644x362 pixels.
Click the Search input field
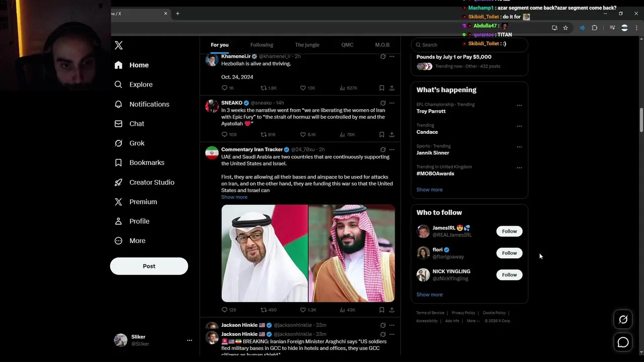469,45
